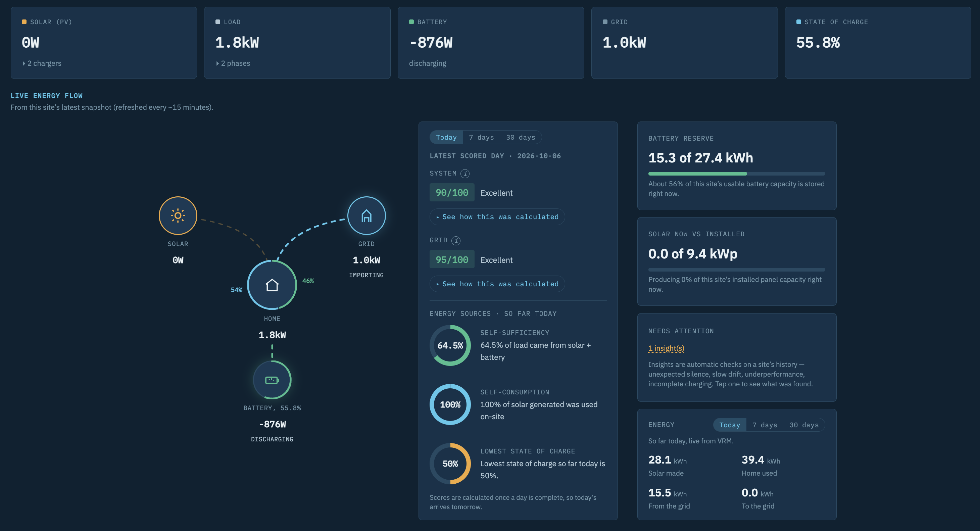Screen dimensions: 980x531
Task: Click the 55.8% State of Charge value
Action: tap(818, 43)
